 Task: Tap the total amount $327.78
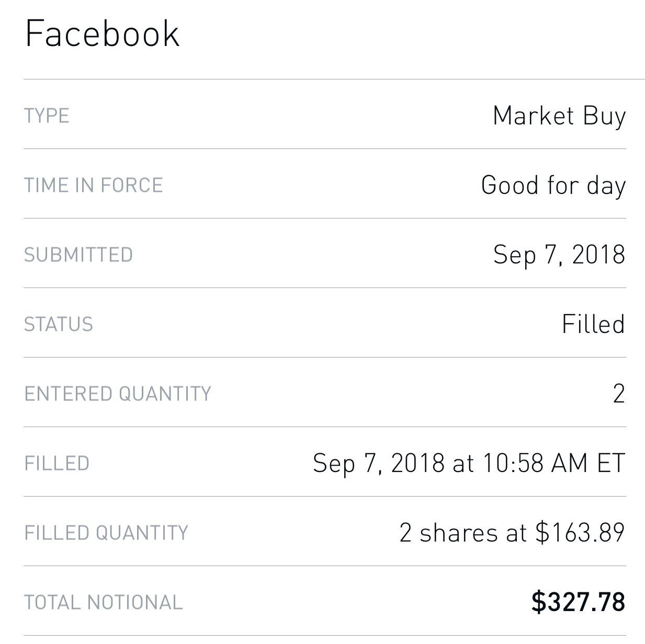pos(579,602)
